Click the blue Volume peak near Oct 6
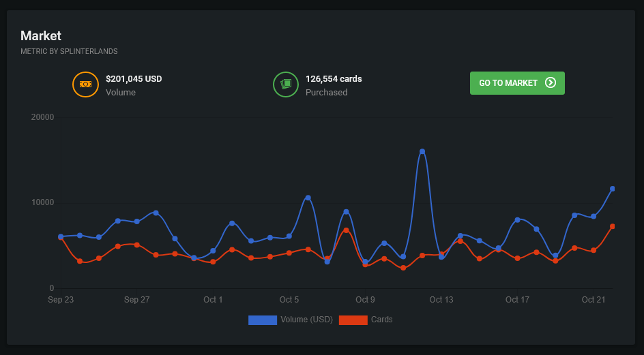This screenshot has height=355, width=644. click(308, 198)
